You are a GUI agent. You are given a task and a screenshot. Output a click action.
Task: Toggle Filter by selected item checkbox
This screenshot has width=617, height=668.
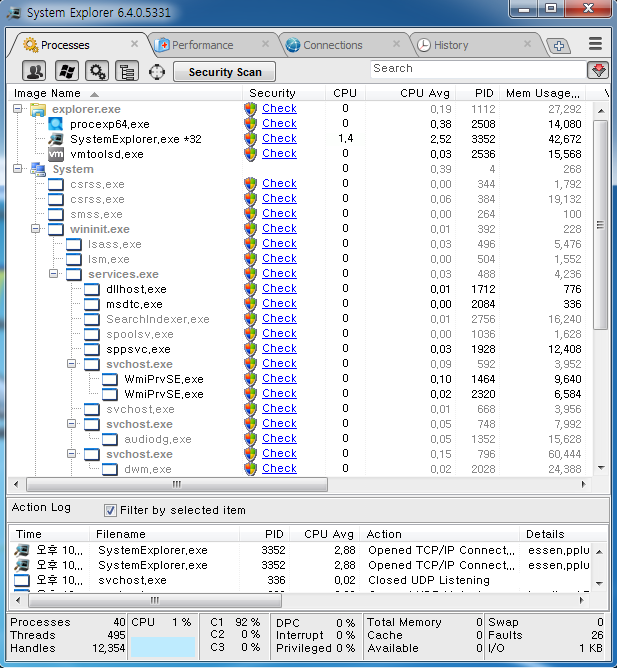[x=110, y=510]
